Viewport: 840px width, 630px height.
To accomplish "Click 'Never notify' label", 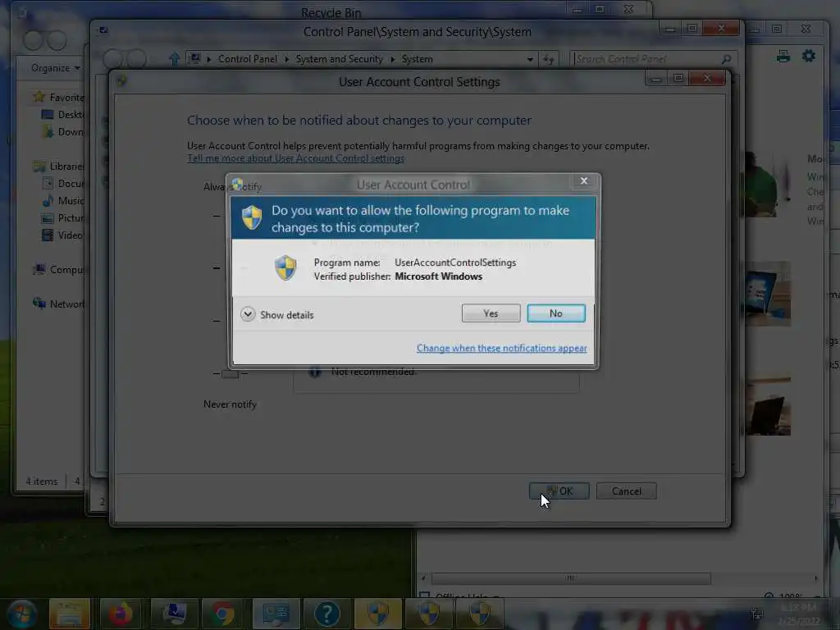I will click(230, 404).
